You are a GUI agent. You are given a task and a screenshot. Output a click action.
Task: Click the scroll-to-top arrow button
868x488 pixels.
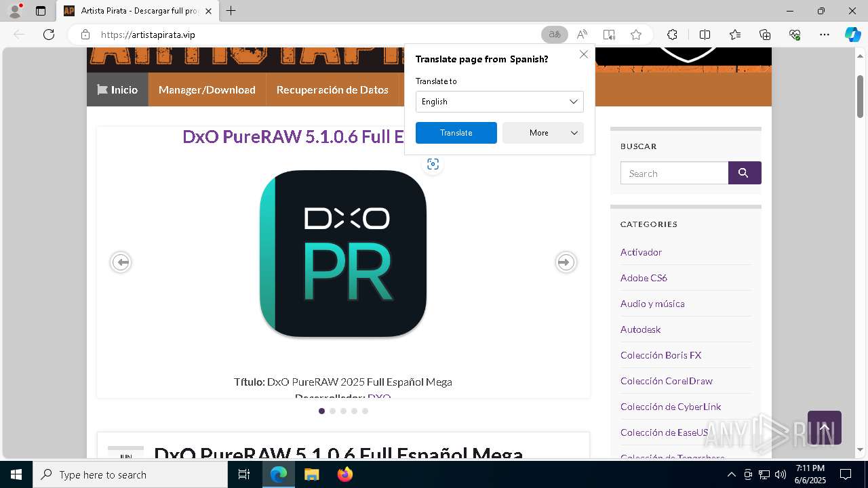[825, 428]
